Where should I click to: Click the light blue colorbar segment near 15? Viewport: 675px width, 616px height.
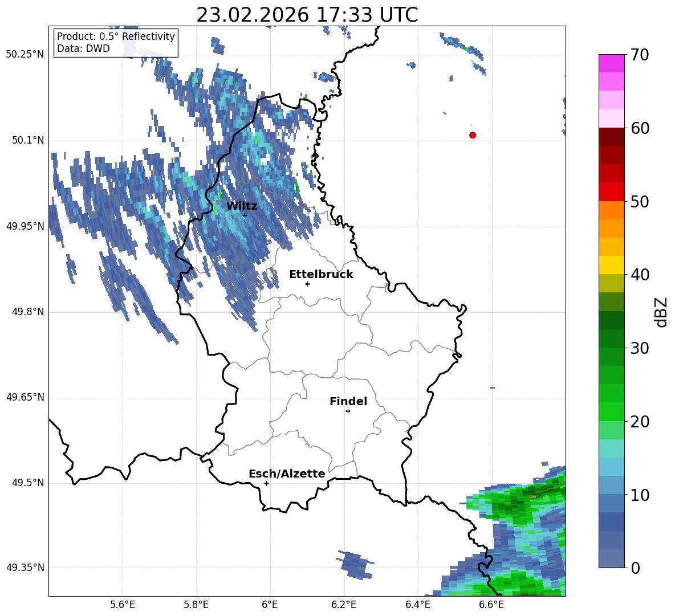tap(611, 467)
